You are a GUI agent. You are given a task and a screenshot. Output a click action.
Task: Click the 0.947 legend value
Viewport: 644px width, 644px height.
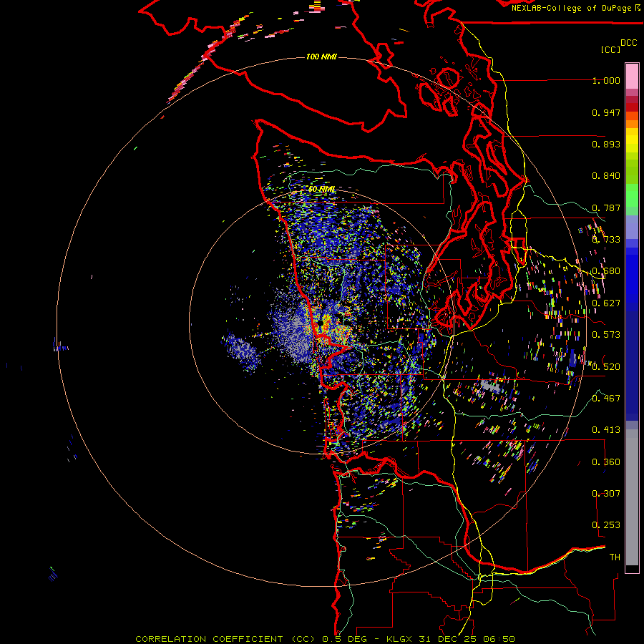click(606, 112)
